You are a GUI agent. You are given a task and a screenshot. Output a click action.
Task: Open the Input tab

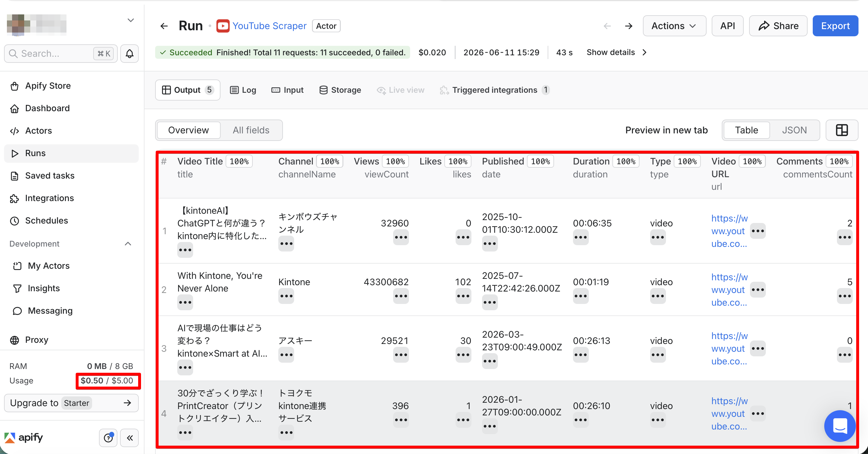(x=288, y=90)
